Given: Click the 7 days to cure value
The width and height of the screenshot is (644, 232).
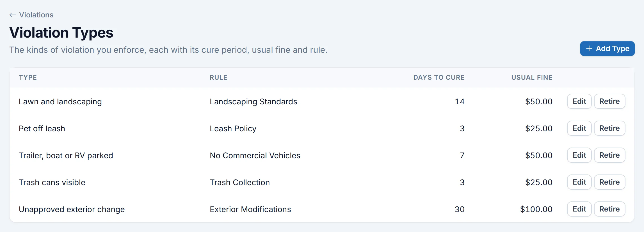Looking at the screenshot, I should tap(462, 155).
